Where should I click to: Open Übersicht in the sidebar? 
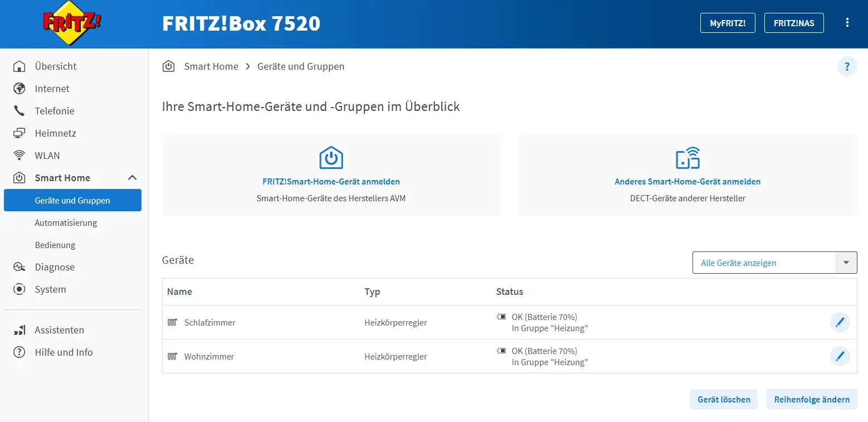click(x=55, y=66)
